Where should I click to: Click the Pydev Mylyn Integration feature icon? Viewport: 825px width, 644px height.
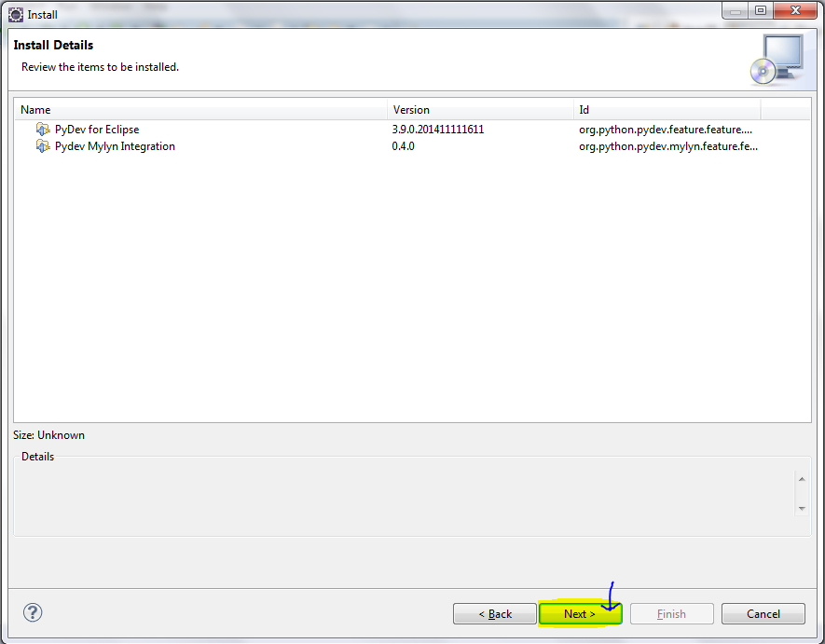43,146
